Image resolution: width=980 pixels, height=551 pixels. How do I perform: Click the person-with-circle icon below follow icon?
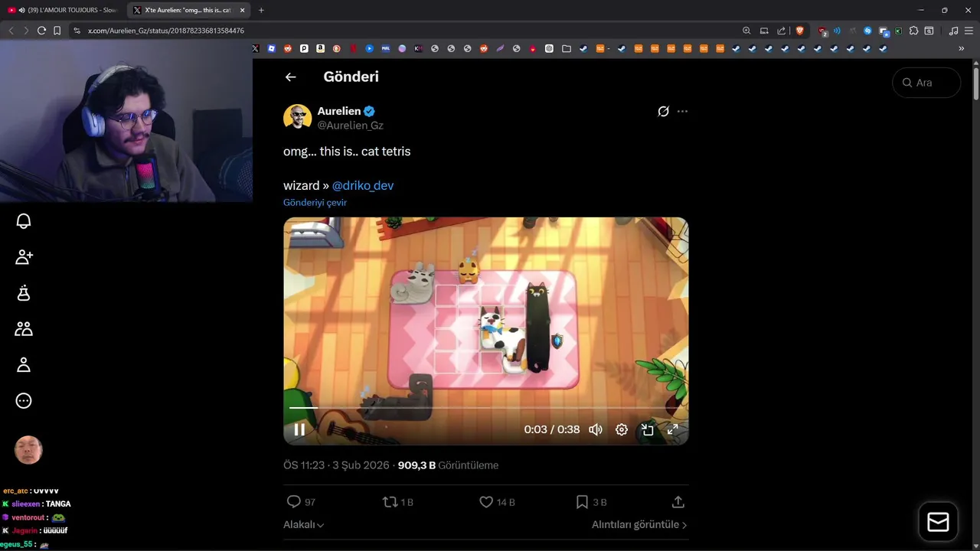24,292
